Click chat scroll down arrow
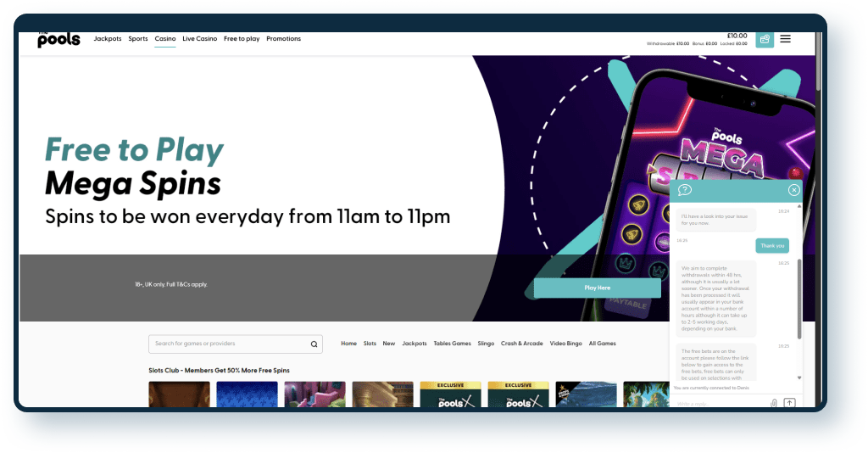 (x=798, y=377)
